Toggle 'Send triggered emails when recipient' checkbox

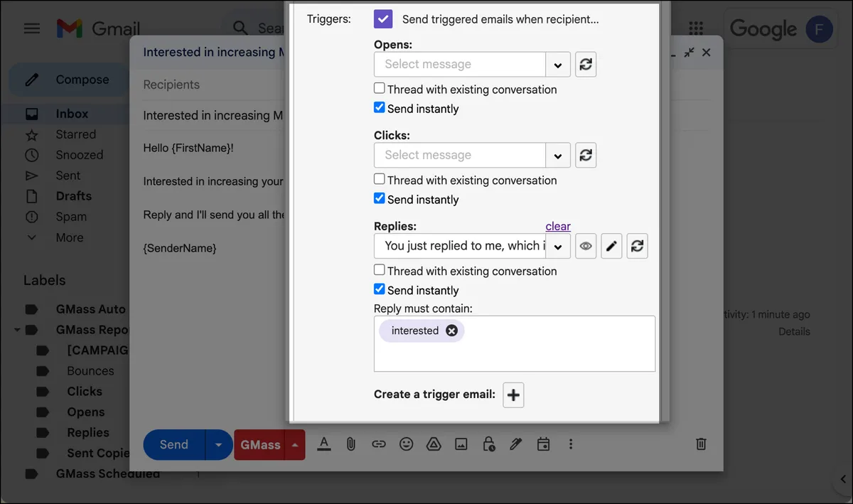[x=383, y=19]
